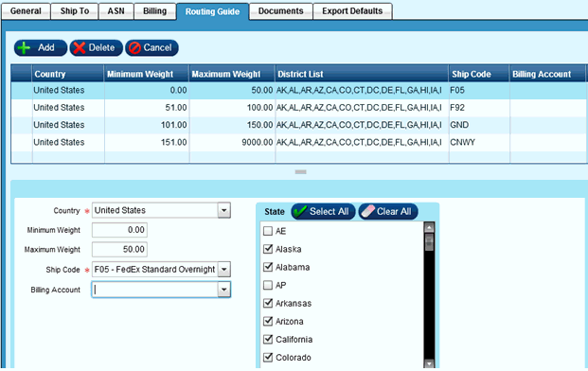Enable the AP state checkbox

click(268, 285)
